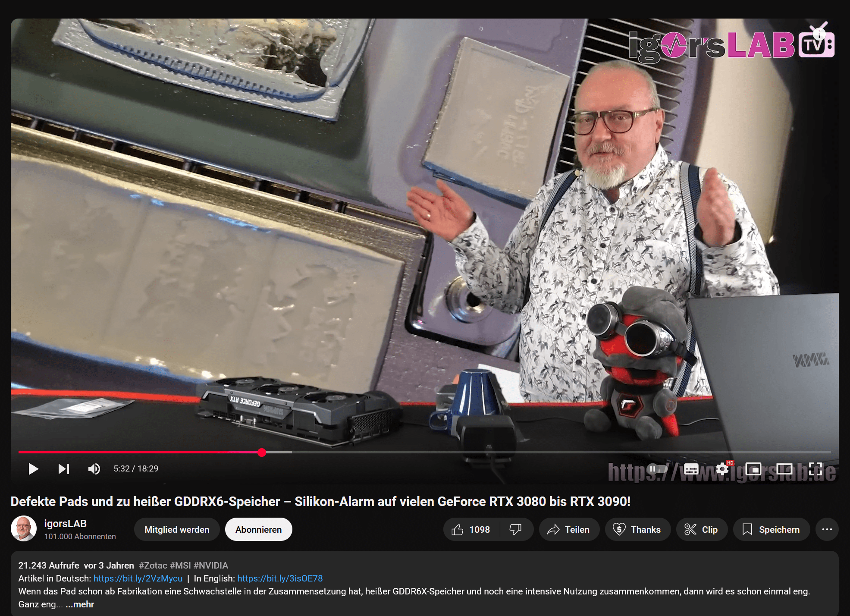Open the #NVIDIA hashtag
Viewport: 850px width, 616px height.
pyautogui.click(x=211, y=565)
